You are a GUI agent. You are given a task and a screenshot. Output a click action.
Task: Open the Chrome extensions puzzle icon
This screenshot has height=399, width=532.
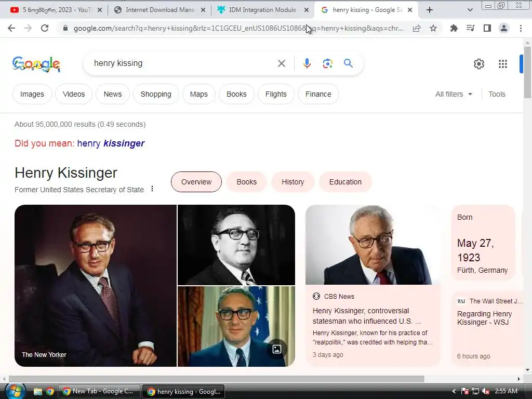(454, 28)
